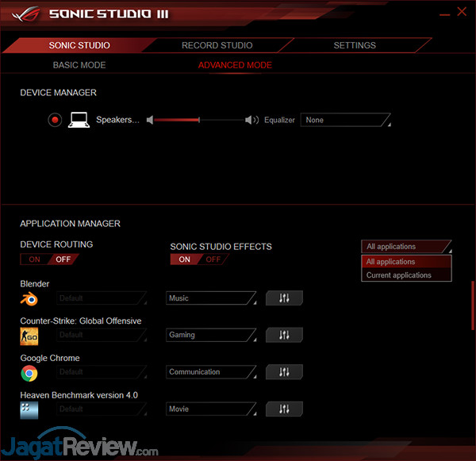The height and width of the screenshot is (461, 476).
Task: Click the speaker volume slider handle
Action: pos(199,120)
